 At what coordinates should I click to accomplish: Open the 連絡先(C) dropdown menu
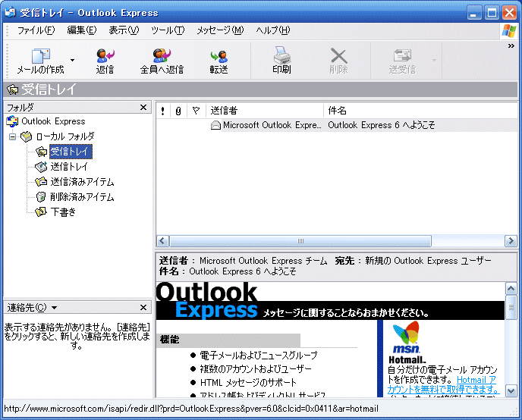[32, 308]
